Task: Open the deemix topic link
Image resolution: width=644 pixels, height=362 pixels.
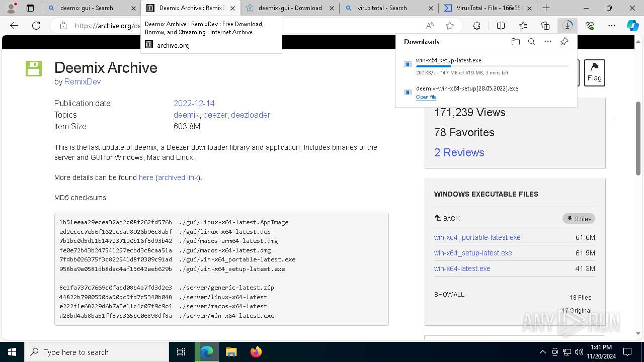Action: click(186, 115)
